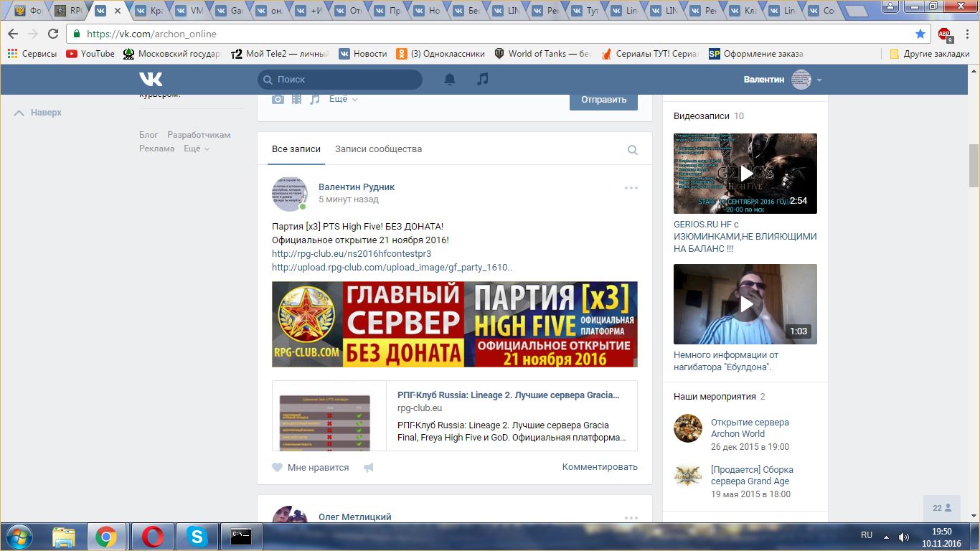Launch Opera from the Windows taskbar
This screenshot has width=980, height=551.
coord(151,537)
